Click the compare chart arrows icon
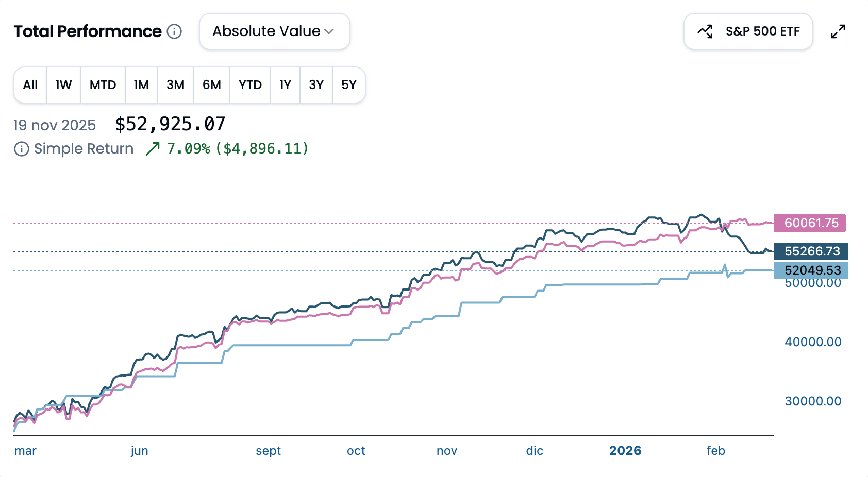 point(705,31)
